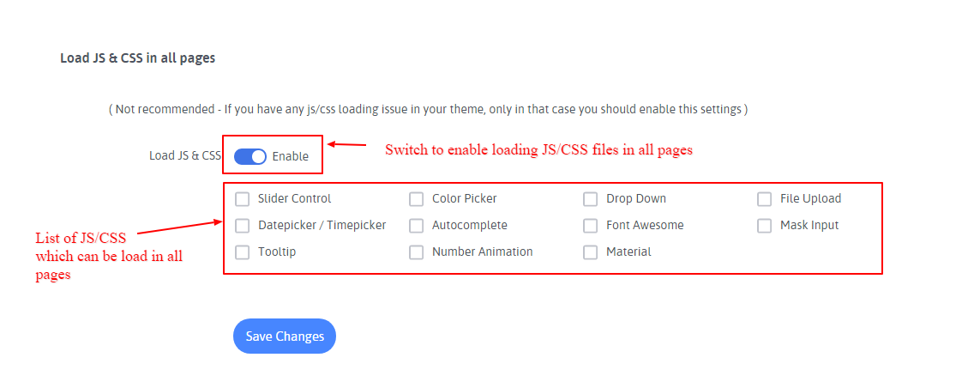The height and width of the screenshot is (388, 980).
Task: Select the File Upload checkbox
Action: [765, 199]
